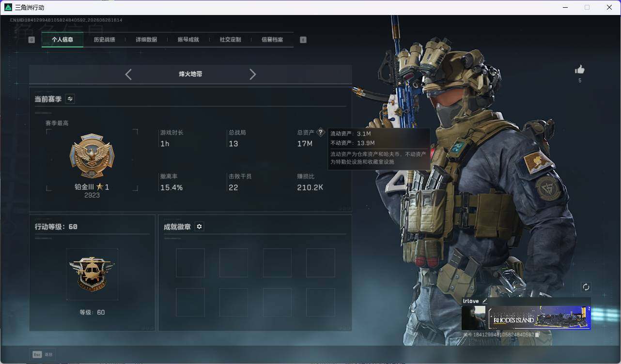Go to next mode with right chevron

coord(252,74)
